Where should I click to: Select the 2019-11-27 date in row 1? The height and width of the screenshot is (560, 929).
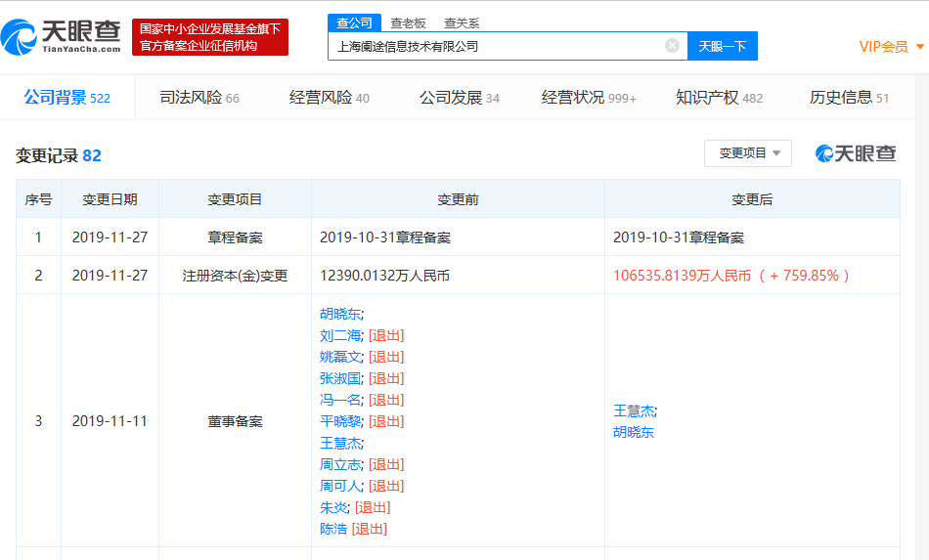110,237
